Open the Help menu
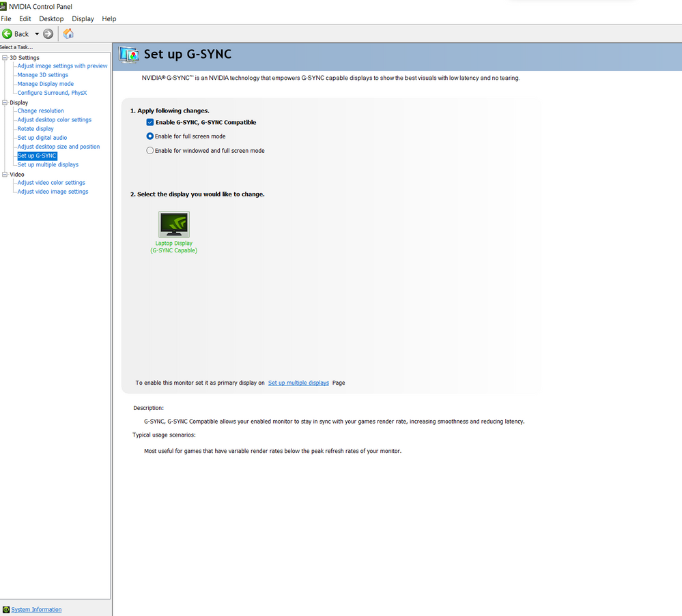Viewport: 682px width, 616px height. pyautogui.click(x=109, y=18)
